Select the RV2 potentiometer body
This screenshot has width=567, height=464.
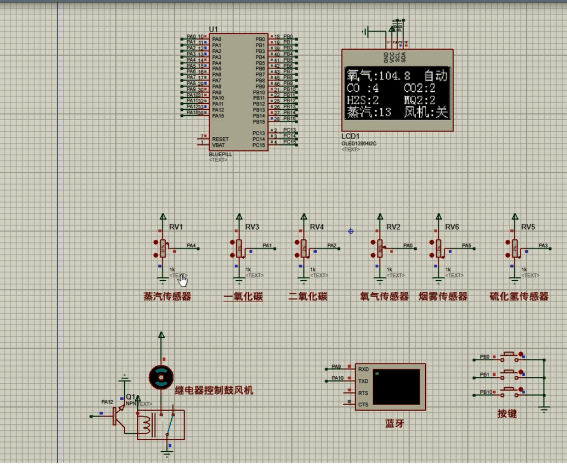pyautogui.click(x=380, y=248)
